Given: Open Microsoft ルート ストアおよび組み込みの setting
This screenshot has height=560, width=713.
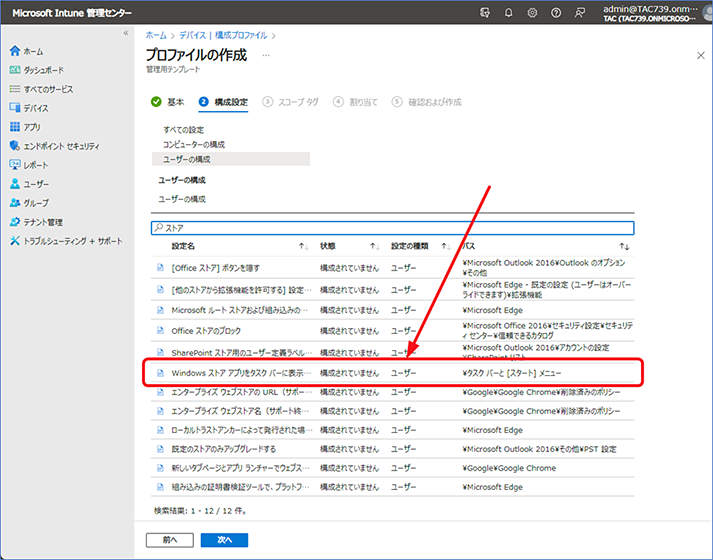Looking at the screenshot, I should (x=240, y=310).
